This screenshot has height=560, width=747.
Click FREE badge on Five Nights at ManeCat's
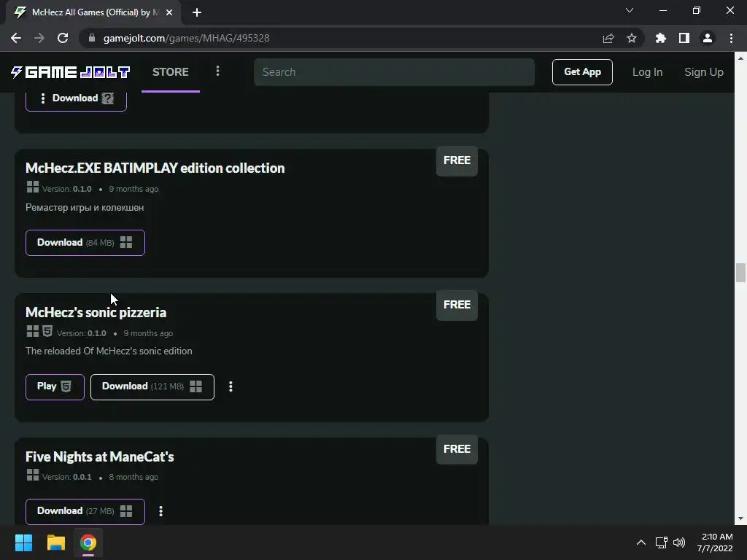coord(457,449)
